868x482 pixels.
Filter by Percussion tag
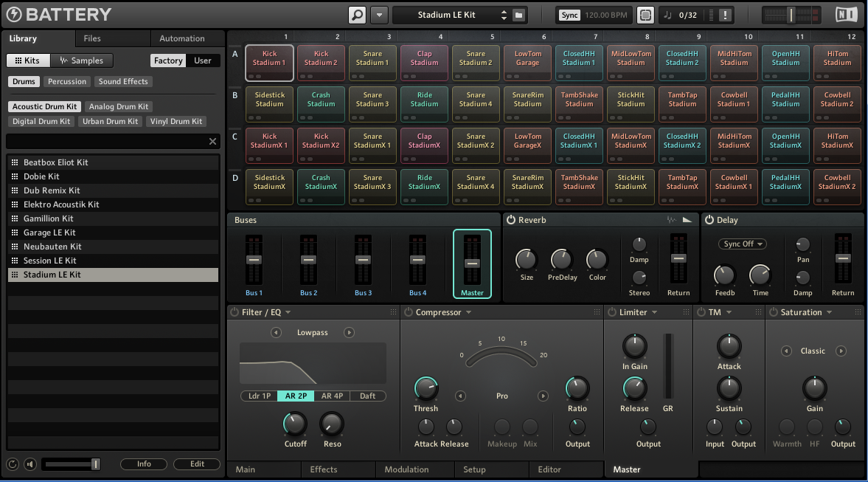(x=67, y=81)
